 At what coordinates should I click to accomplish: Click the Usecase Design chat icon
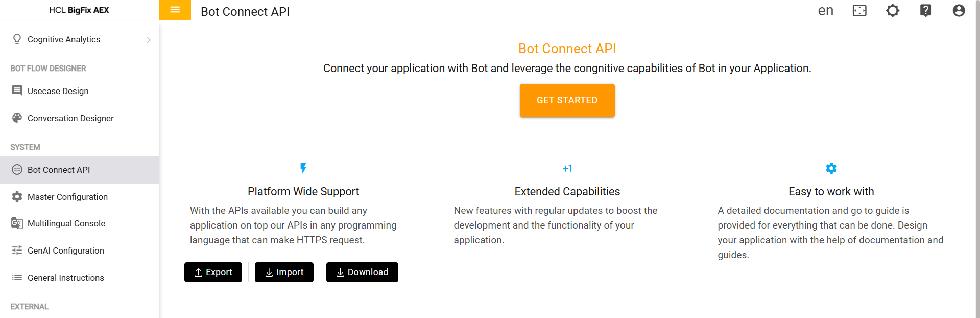coord(17,91)
